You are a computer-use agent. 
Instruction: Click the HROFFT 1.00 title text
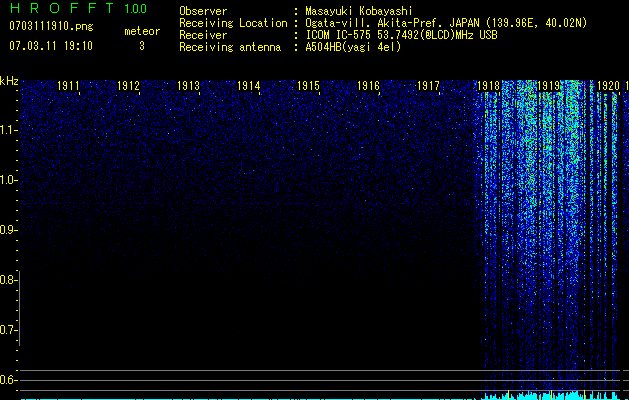pos(79,8)
